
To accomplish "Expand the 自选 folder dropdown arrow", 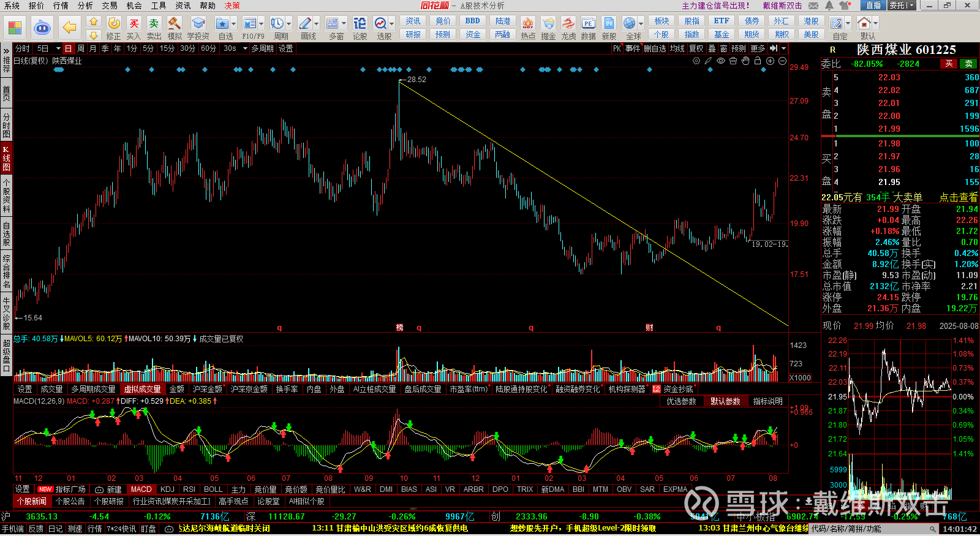I will coord(234,23).
